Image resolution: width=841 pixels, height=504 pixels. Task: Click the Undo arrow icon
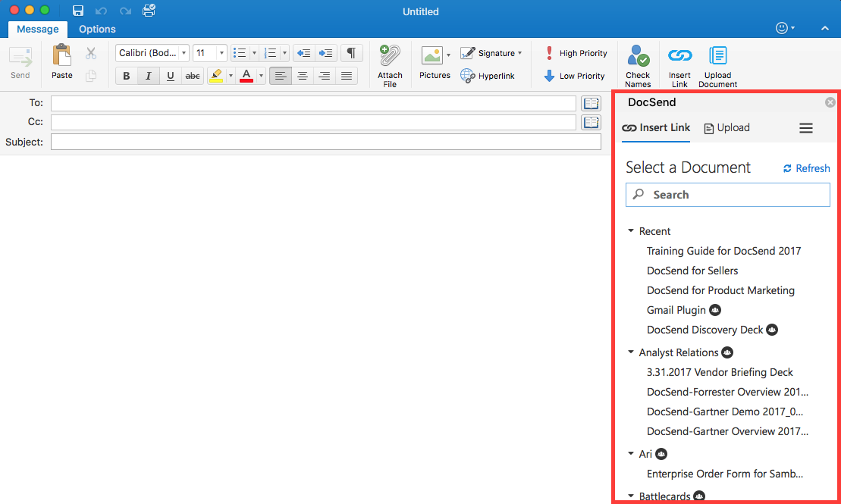[x=101, y=11]
